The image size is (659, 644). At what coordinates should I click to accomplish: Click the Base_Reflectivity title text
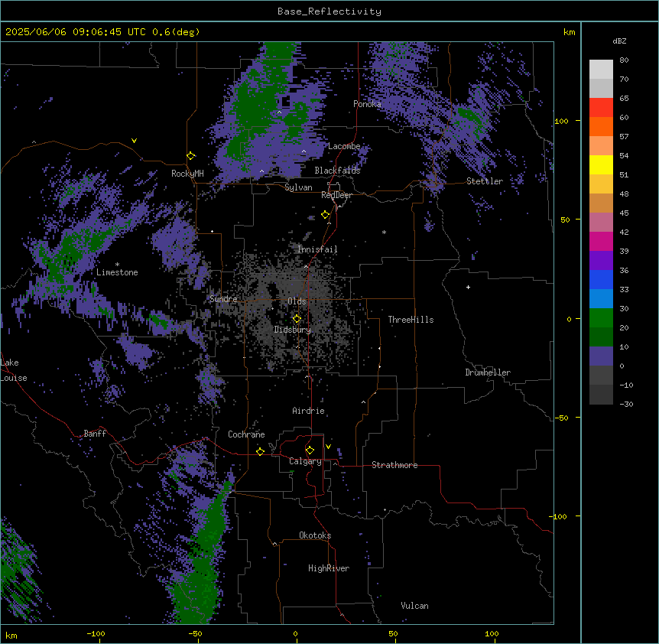329,11
